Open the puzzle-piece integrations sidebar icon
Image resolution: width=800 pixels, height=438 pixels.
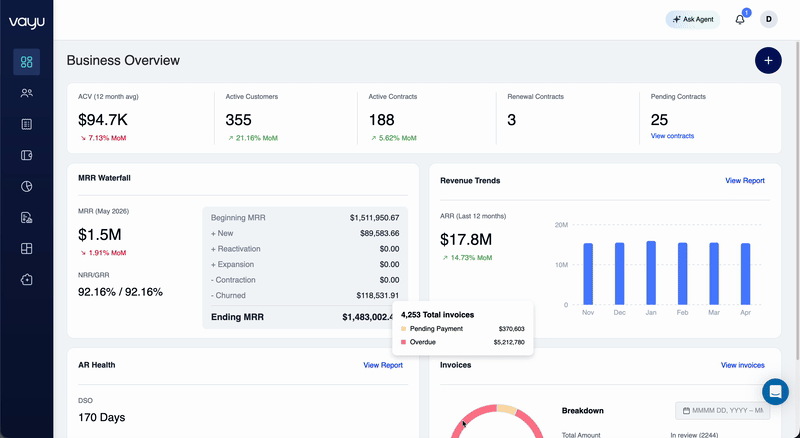pos(27,280)
